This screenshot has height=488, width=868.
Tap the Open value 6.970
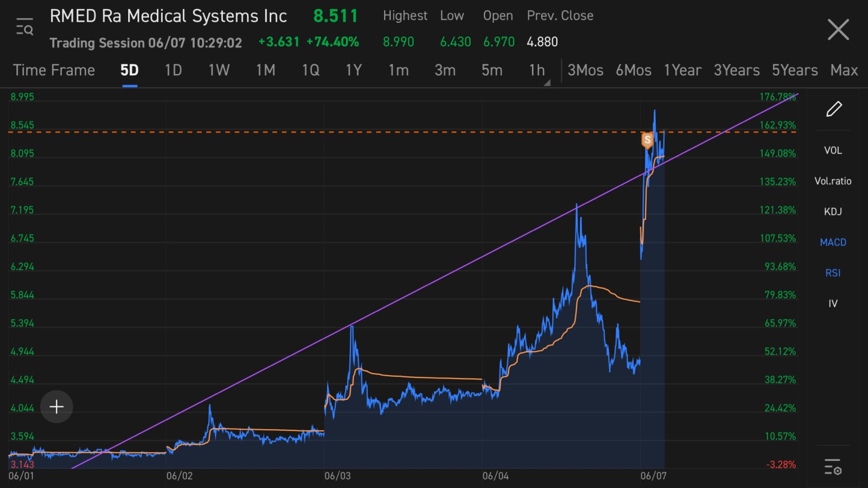pos(499,42)
